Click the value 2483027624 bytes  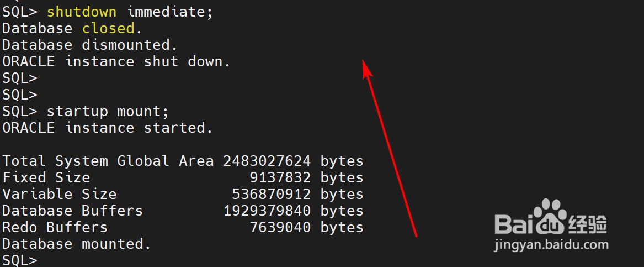[293, 161]
